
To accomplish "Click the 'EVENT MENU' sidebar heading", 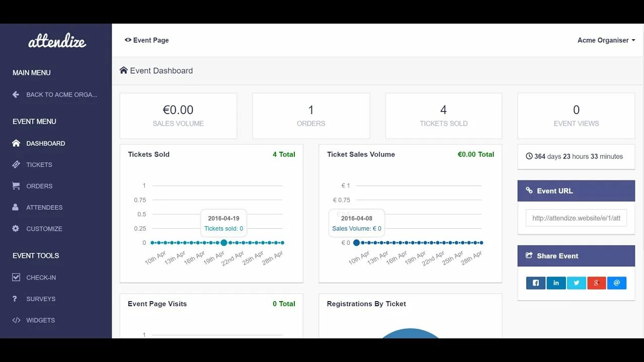I will (34, 121).
